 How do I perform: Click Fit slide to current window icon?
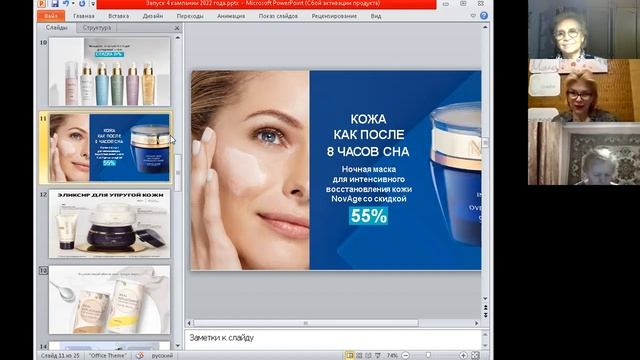476,356
